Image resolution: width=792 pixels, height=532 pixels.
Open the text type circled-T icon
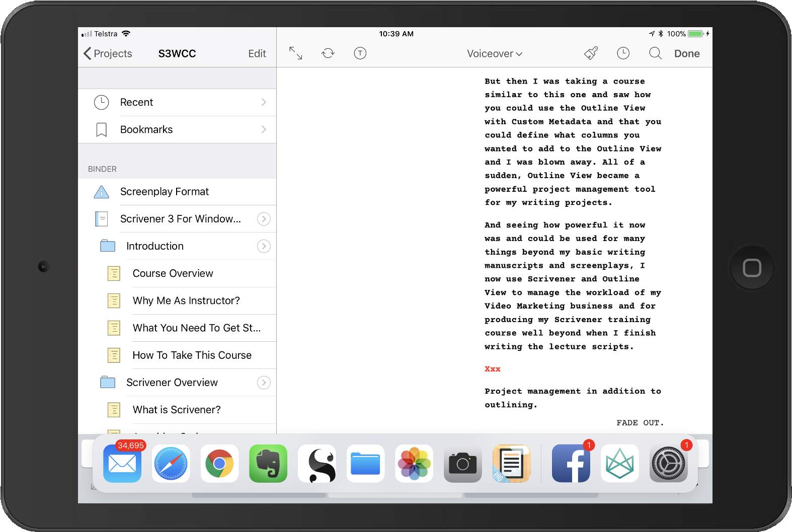[x=360, y=53]
